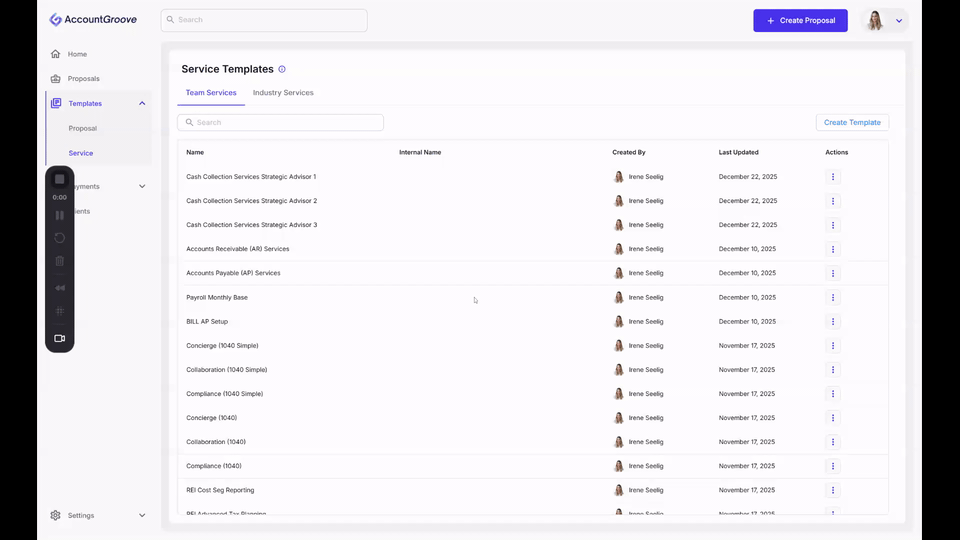Restart the recording in recorder widget

coord(59,238)
